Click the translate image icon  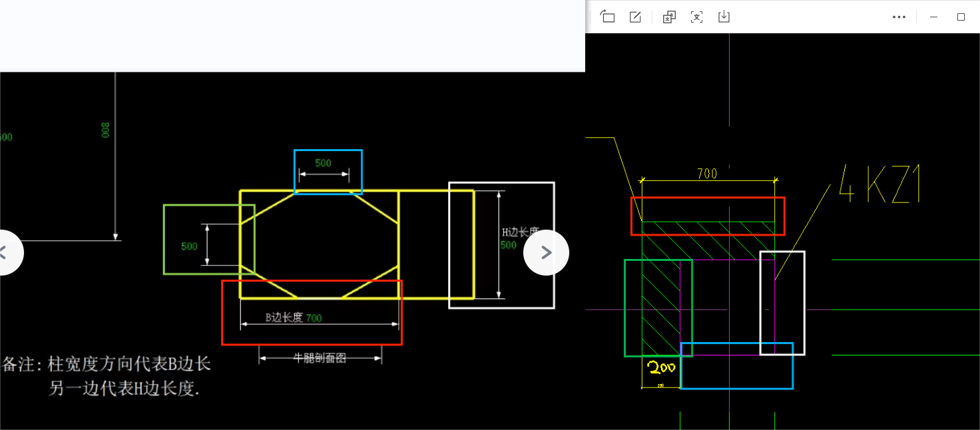[x=669, y=17]
